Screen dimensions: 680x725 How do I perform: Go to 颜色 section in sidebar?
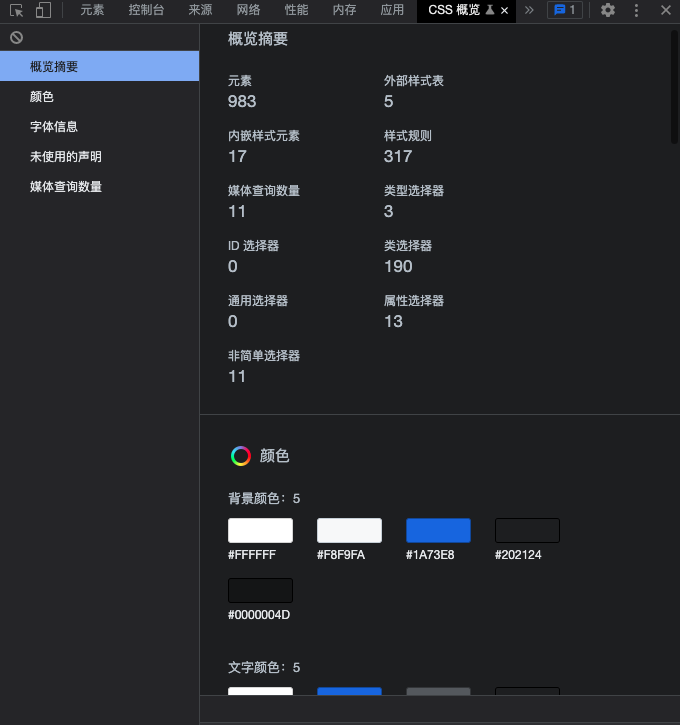(99, 96)
